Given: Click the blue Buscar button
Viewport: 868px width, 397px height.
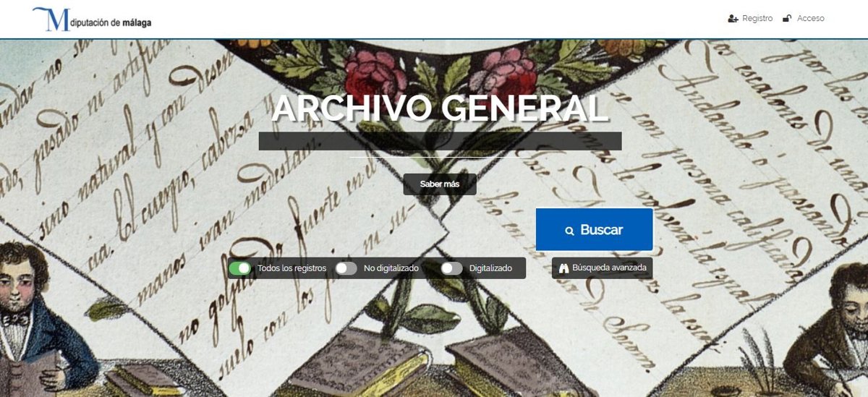Looking at the screenshot, I should pyautogui.click(x=595, y=230).
